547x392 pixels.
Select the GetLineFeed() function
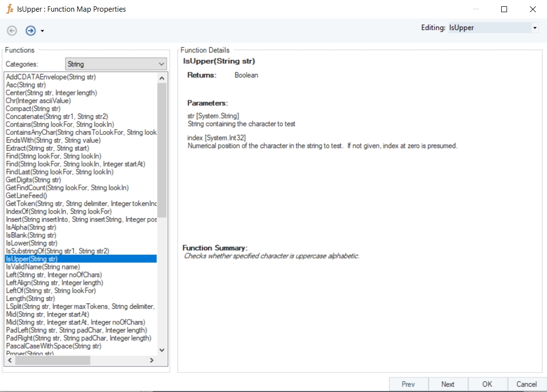tap(26, 196)
